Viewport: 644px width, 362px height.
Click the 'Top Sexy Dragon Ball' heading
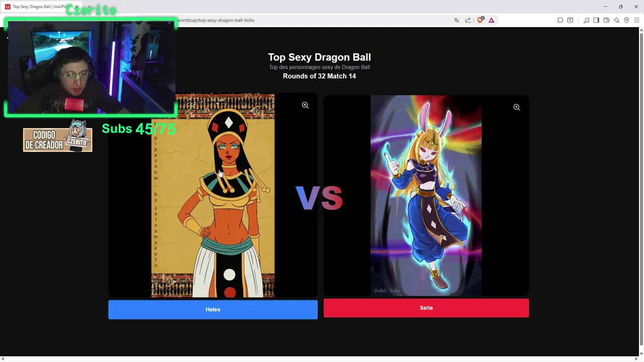click(319, 57)
